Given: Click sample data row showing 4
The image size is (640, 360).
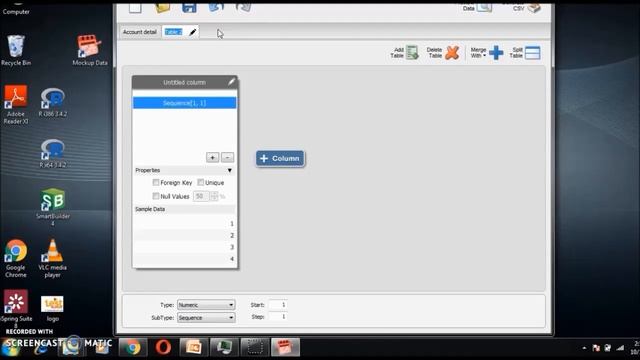Looking at the screenshot, I should 184,259.
